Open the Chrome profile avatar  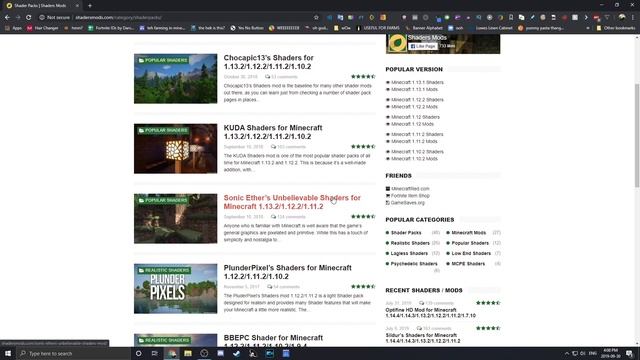click(x=622, y=18)
